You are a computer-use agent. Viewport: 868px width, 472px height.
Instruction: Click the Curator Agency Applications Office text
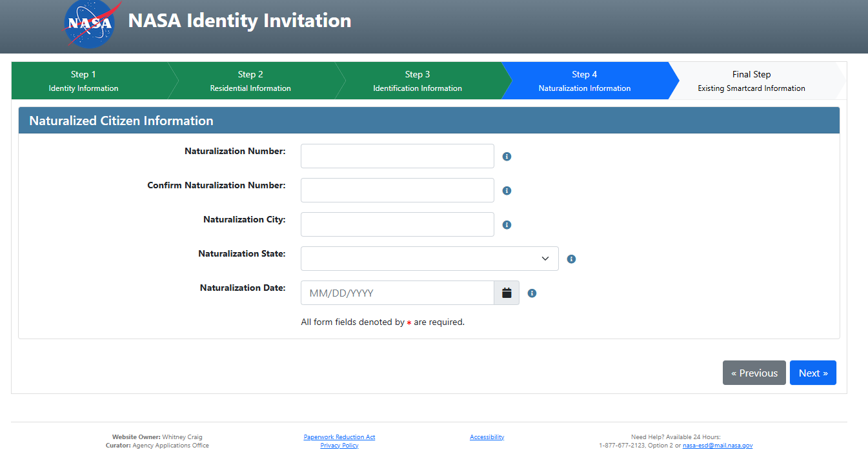coord(157,446)
